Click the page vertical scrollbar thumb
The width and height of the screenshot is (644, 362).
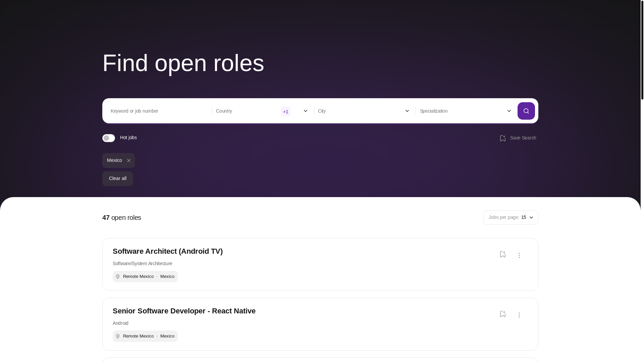pos(642,50)
